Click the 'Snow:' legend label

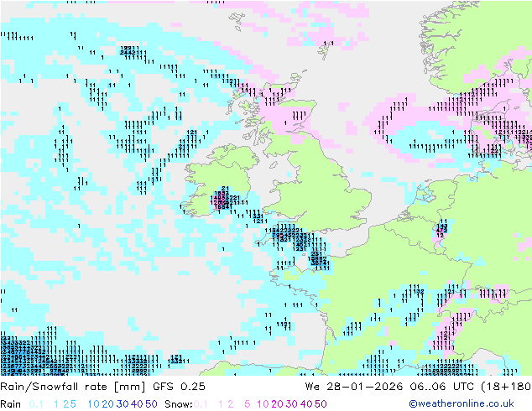coord(179,404)
